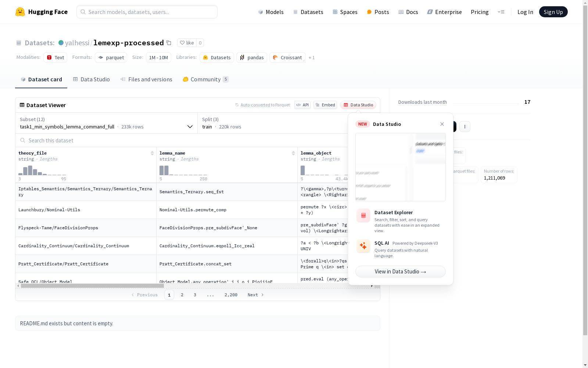The height and width of the screenshot is (368, 588).
Task: Show the +1 more libraries
Action: tap(312, 57)
